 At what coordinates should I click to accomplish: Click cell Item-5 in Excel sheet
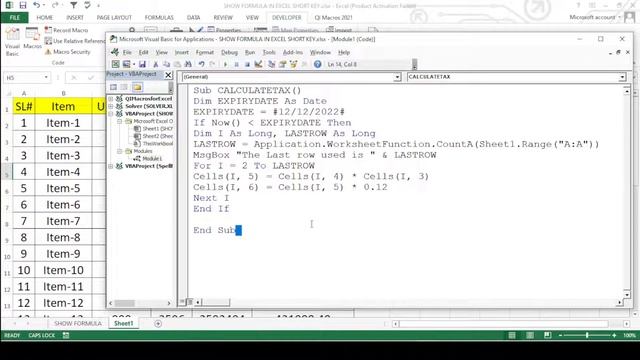coord(63,189)
